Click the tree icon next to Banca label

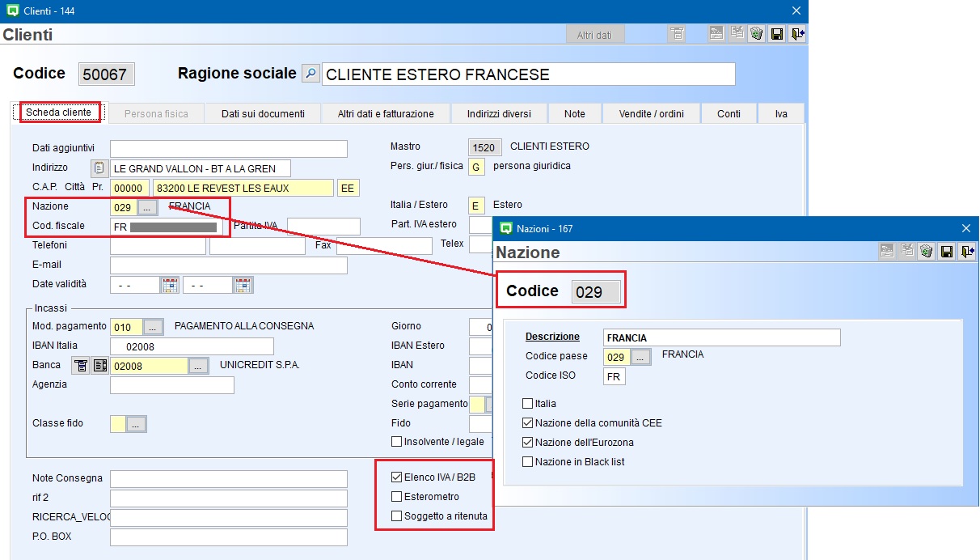(81, 366)
